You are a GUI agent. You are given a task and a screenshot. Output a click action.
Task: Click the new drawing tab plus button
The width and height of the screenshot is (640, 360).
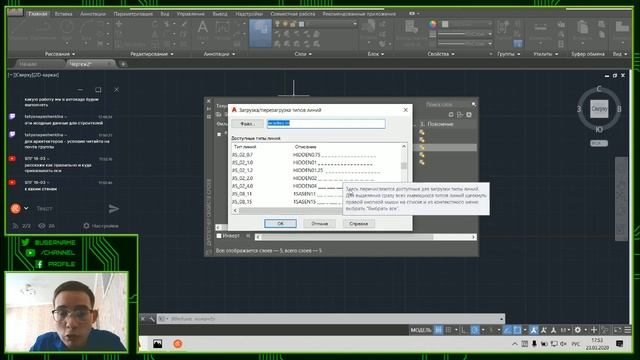pos(123,64)
